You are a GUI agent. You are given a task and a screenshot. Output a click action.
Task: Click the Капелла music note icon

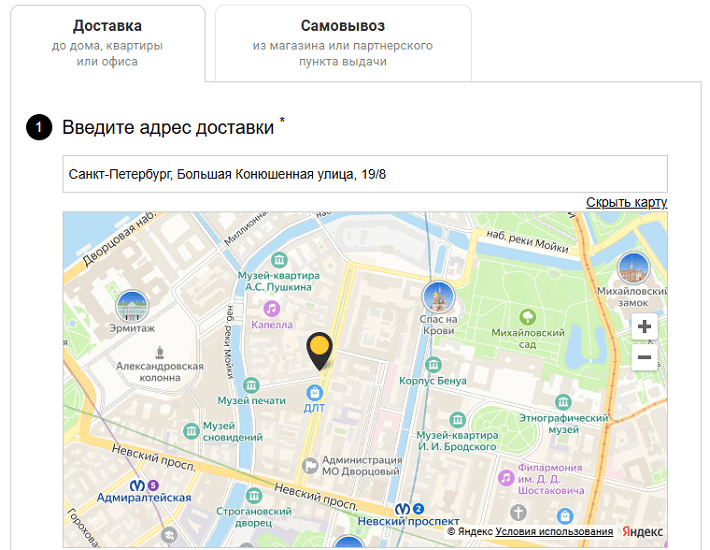click(x=271, y=309)
